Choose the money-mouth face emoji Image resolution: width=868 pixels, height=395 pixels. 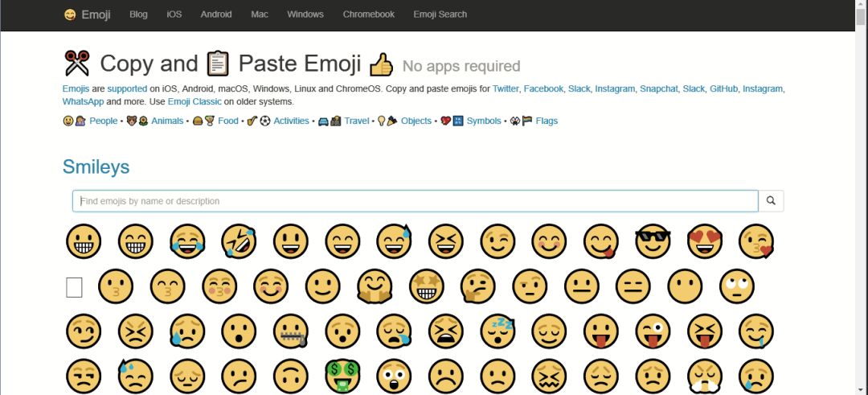click(342, 376)
